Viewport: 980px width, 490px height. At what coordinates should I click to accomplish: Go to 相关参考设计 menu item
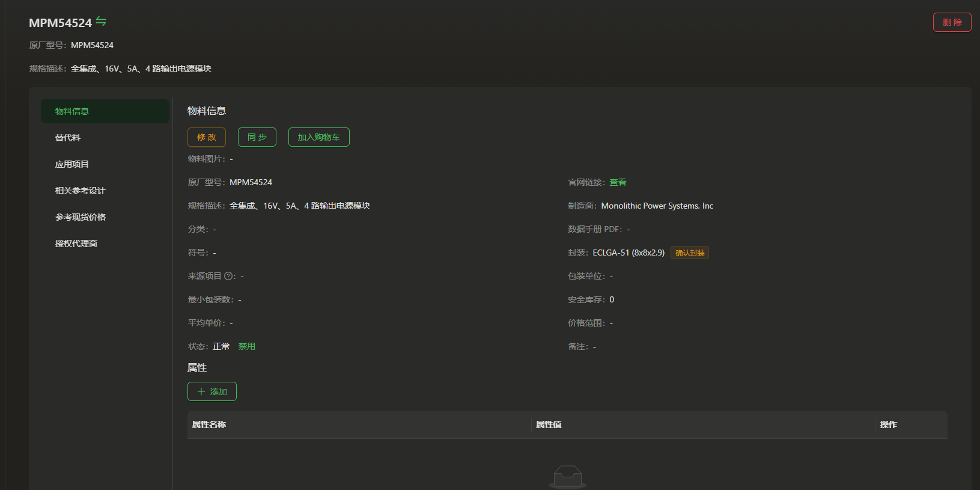pos(81,191)
